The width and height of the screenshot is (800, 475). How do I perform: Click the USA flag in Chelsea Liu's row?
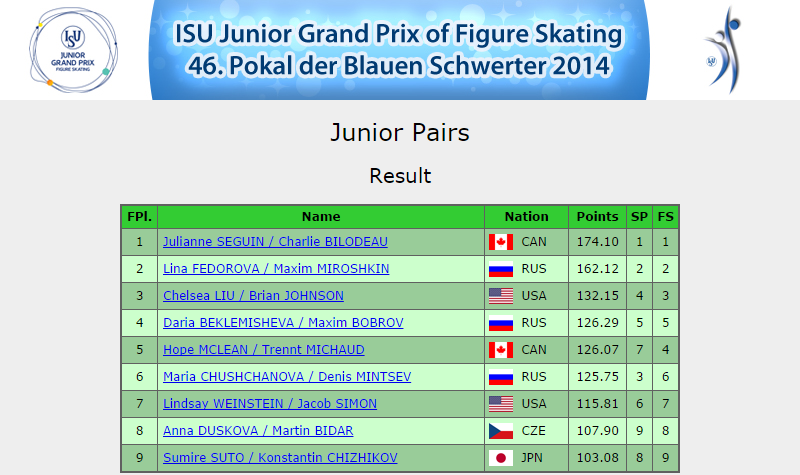click(x=501, y=296)
